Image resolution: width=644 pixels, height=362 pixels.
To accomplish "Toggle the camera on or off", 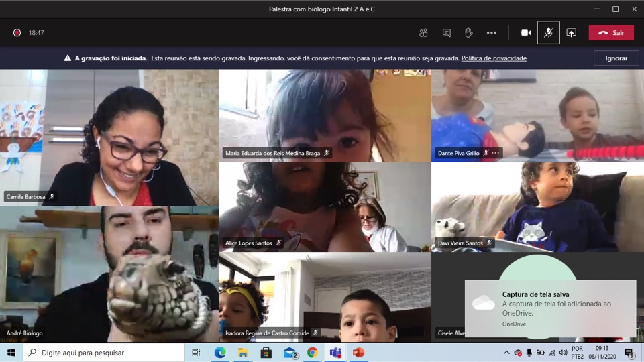I will [x=526, y=33].
